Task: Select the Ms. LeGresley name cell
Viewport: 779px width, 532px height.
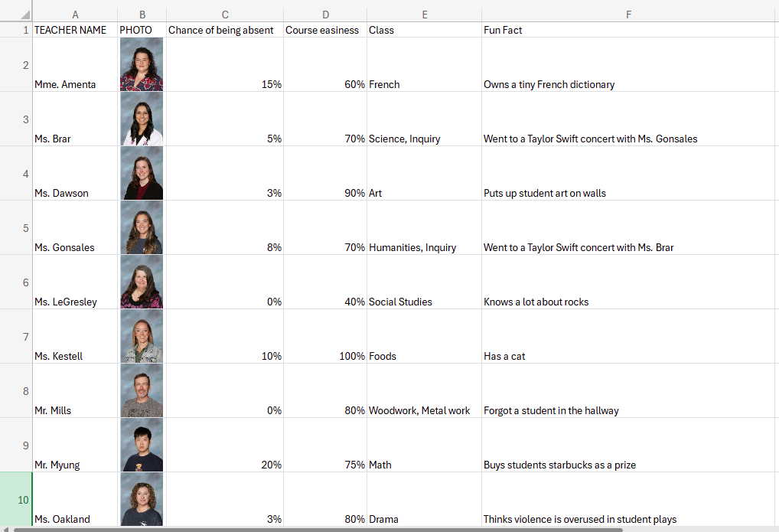Action: pos(75,282)
